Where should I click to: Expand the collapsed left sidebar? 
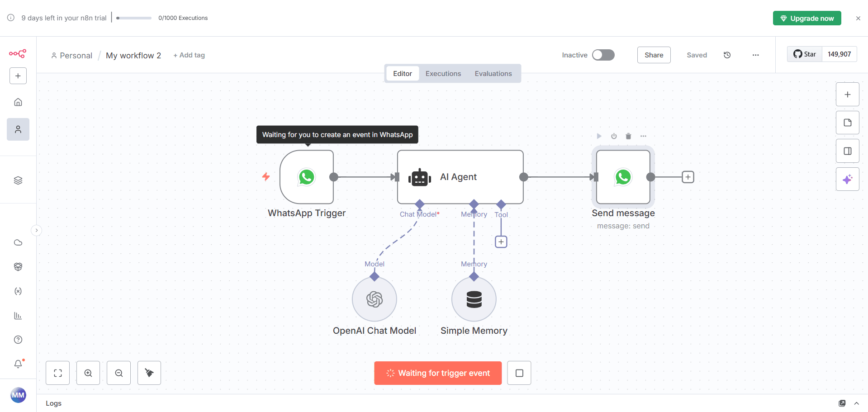coord(37,231)
